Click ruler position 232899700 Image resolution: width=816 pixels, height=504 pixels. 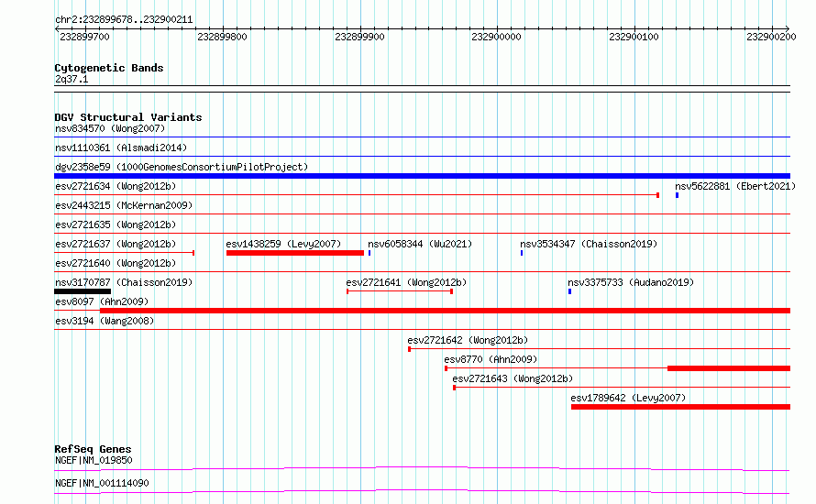[85, 37]
